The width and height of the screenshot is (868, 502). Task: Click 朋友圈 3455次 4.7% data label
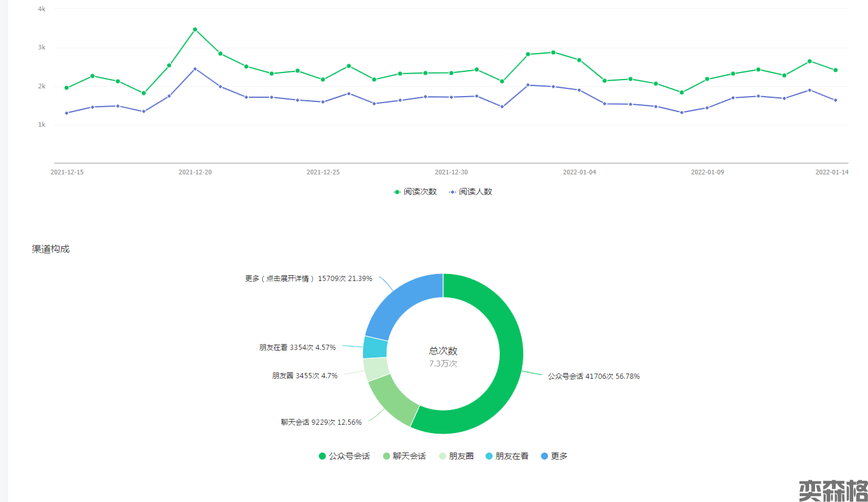(305, 375)
